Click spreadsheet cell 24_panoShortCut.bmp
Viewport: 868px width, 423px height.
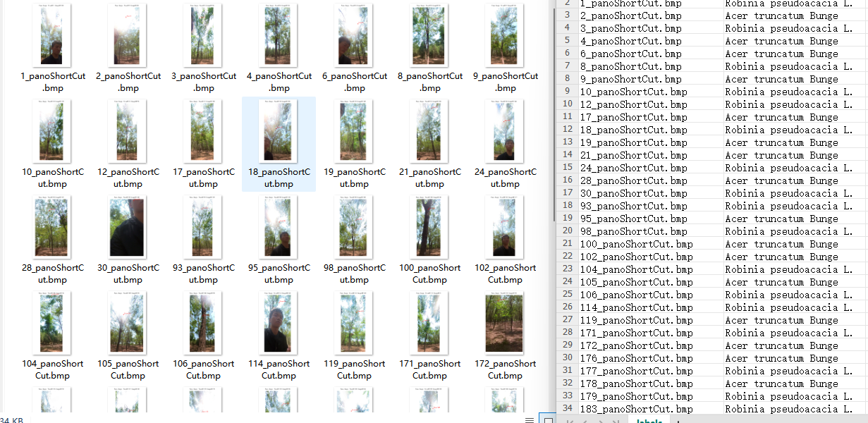point(650,167)
